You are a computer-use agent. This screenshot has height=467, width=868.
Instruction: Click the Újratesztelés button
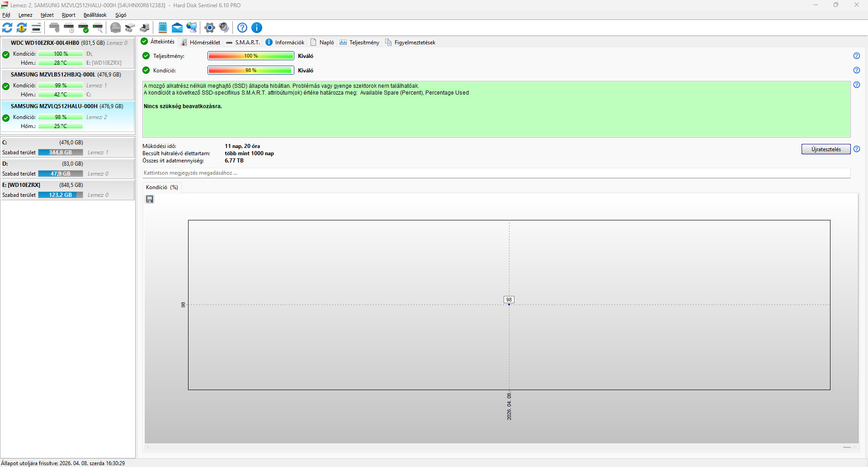(826, 149)
